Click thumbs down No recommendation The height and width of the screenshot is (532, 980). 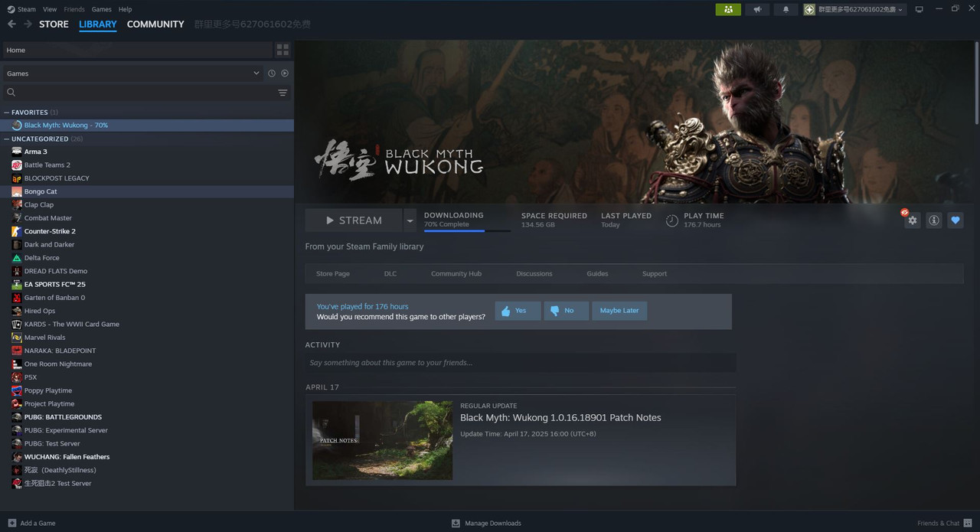point(566,311)
